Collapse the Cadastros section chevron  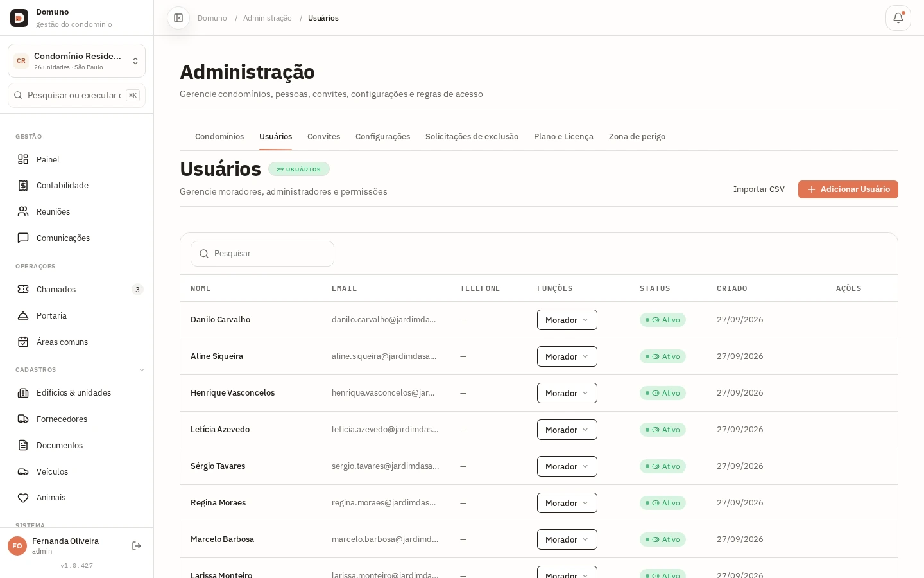click(x=142, y=370)
